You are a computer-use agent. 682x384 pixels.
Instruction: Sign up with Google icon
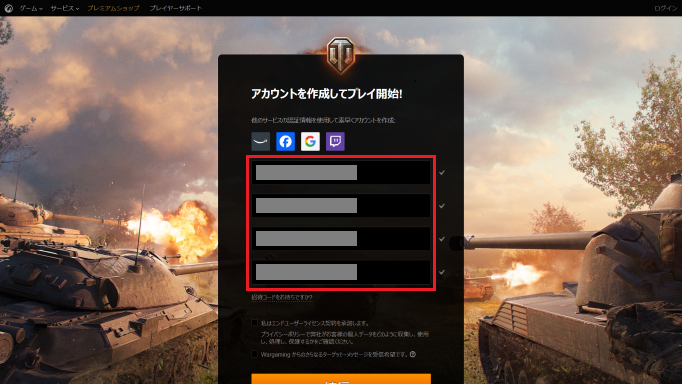click(x=310, y=141)
